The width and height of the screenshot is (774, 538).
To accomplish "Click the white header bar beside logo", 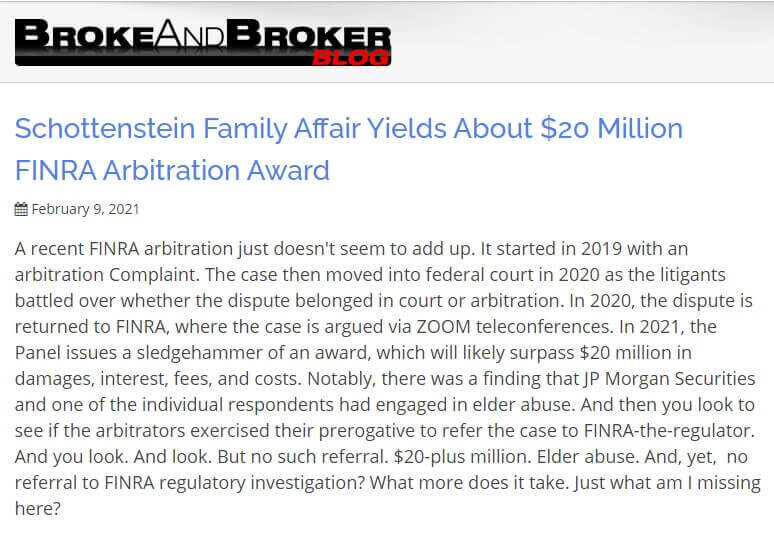I will point(582,42).
